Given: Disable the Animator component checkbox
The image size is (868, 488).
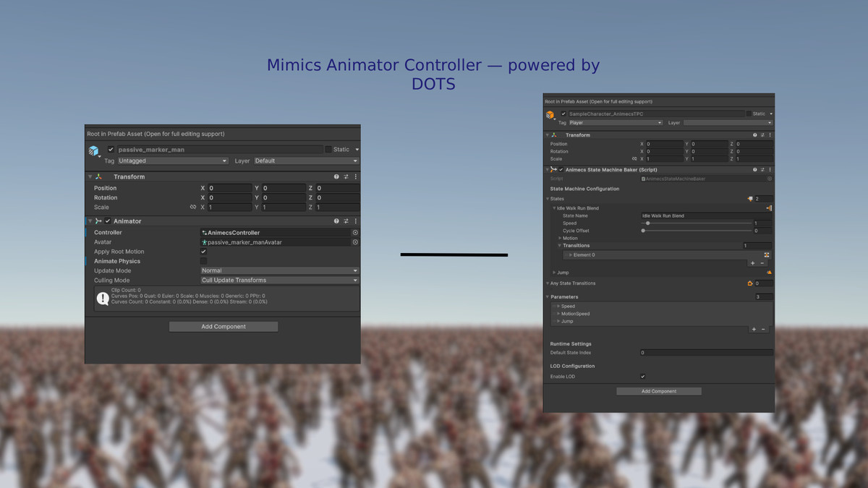Looking at the screenshot, I should 108,221.
